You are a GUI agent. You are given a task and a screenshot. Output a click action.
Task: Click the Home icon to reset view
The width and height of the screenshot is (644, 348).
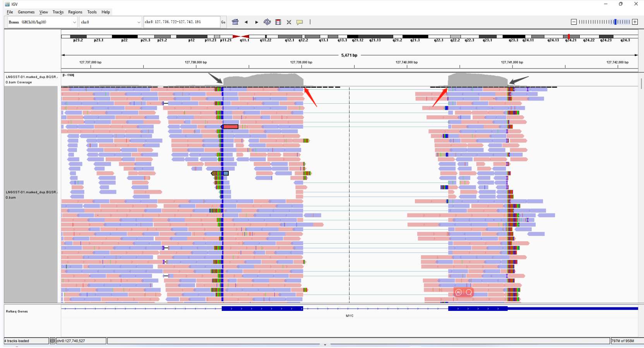pyautogui.click(x=235, y=22)
